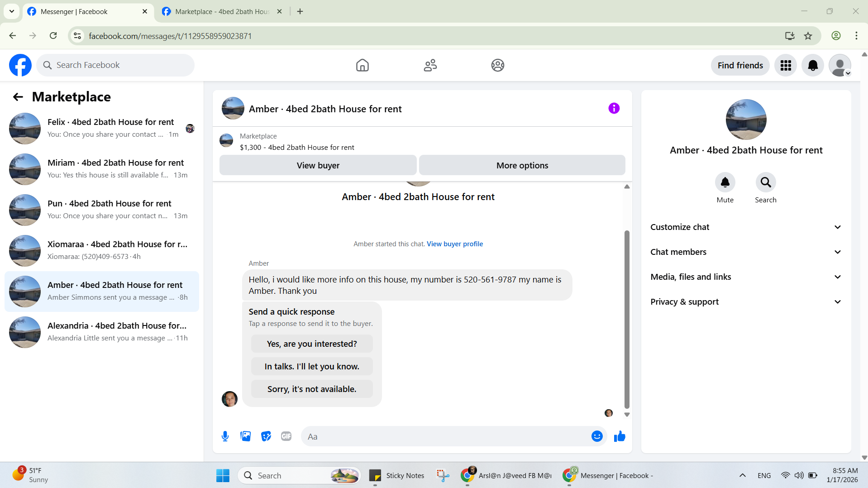The image size is (868, 488).
Task: Expand Media, files and links section
Action: point(746,277)
